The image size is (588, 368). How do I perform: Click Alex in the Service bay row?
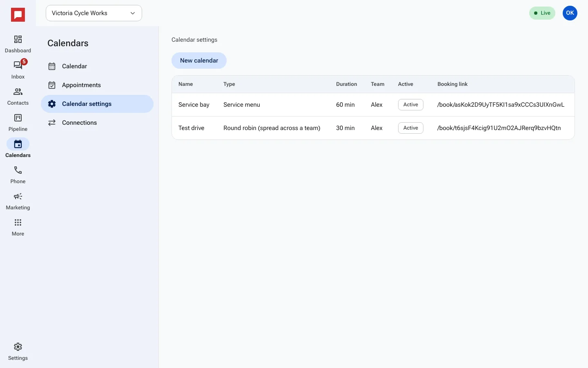(x=376, y=105)
